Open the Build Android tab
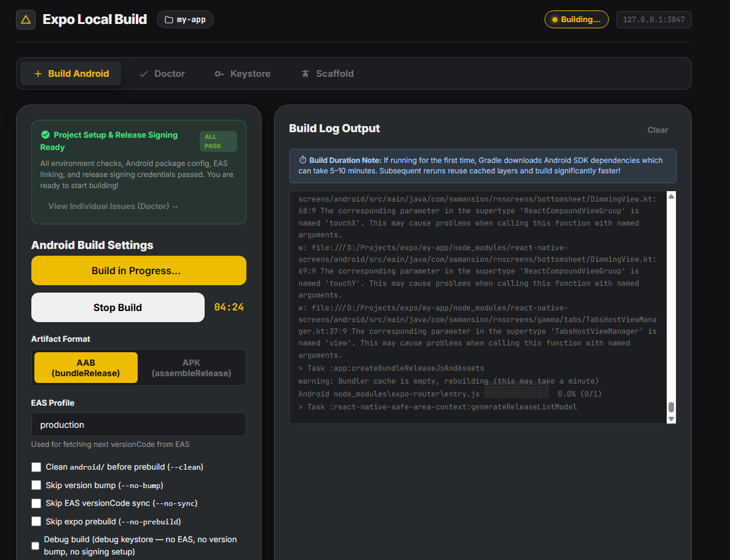The image size is (730, 560). click(71, 74)
